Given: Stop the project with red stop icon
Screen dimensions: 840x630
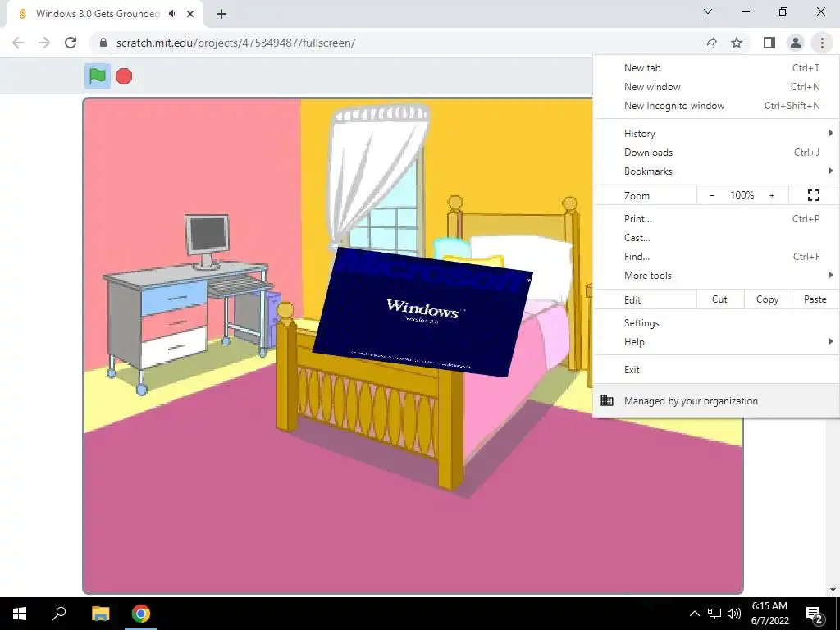Looking at the screenshot, I should (124, 76).
